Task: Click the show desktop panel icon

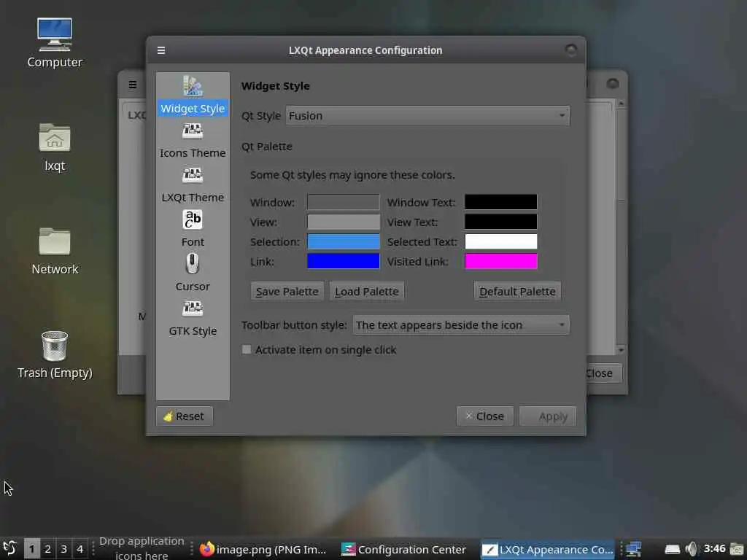Action: tap(737, 549)
